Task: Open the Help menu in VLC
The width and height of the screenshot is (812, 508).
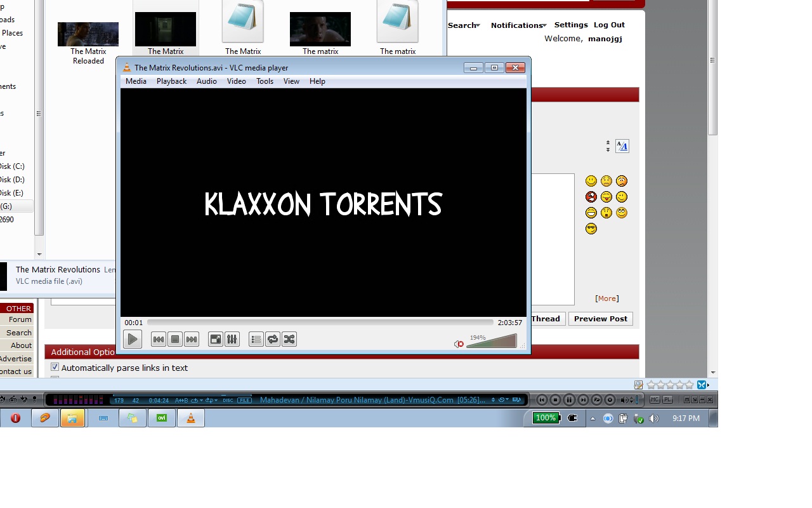Action: pos(317,81)
